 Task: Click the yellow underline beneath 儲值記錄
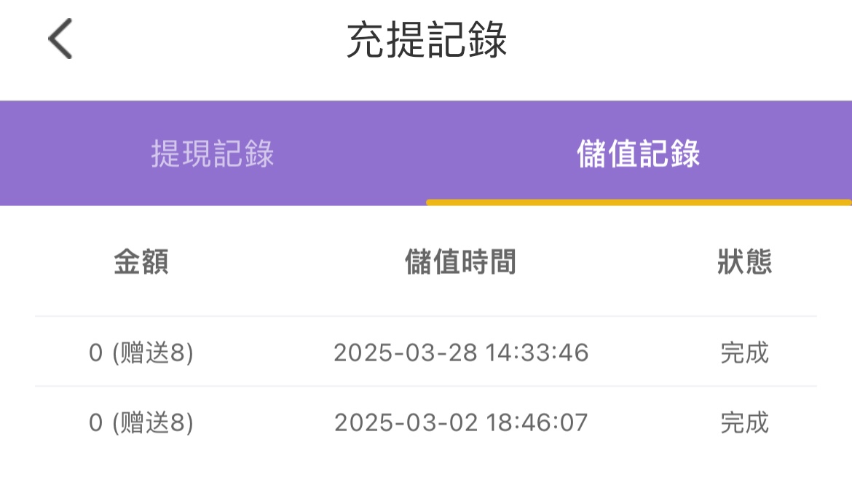point(639,202)
